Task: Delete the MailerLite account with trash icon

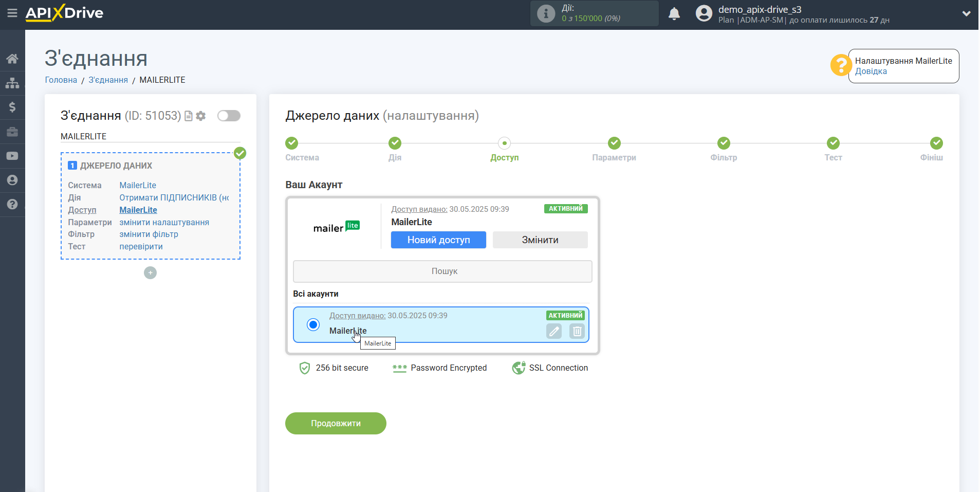Action: click(x=577, y=331)
